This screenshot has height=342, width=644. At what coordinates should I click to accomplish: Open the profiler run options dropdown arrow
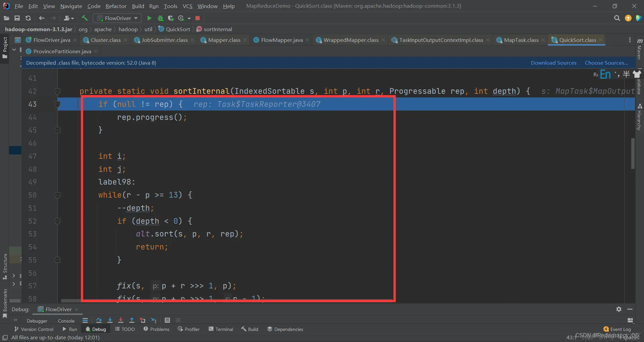189,18
